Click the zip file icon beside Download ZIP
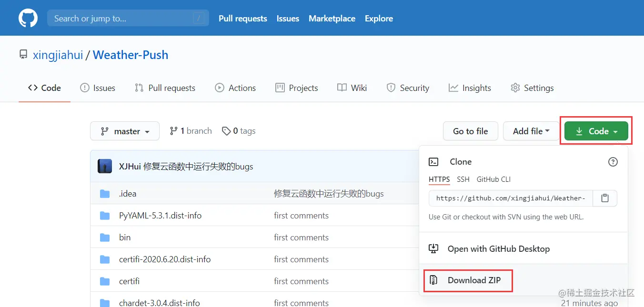 [x=433, y=280]
